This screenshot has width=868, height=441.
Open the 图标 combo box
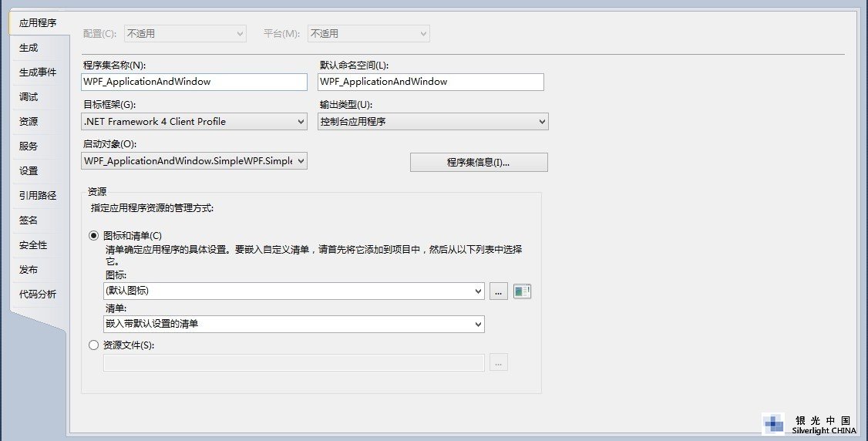294,291
